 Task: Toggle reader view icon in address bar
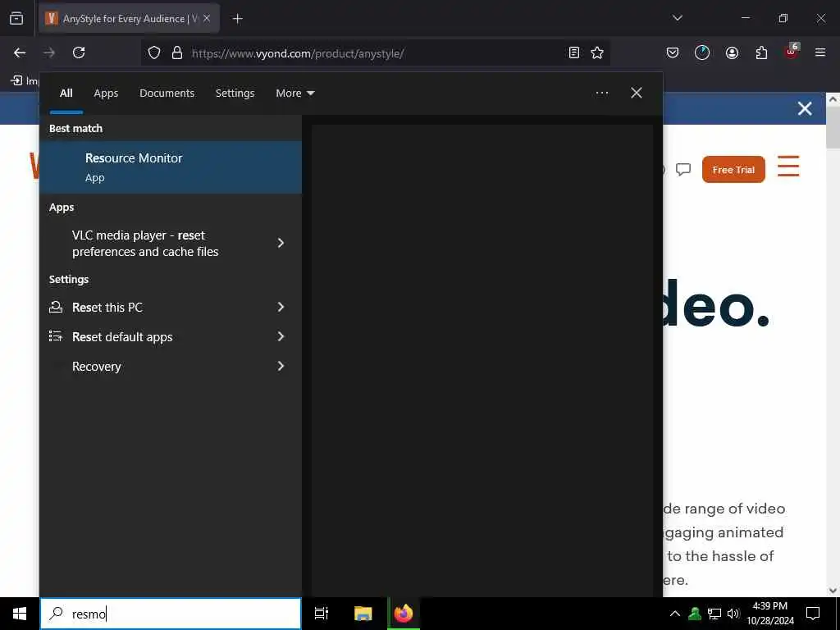pyautogui.click(x=573, y=52)
